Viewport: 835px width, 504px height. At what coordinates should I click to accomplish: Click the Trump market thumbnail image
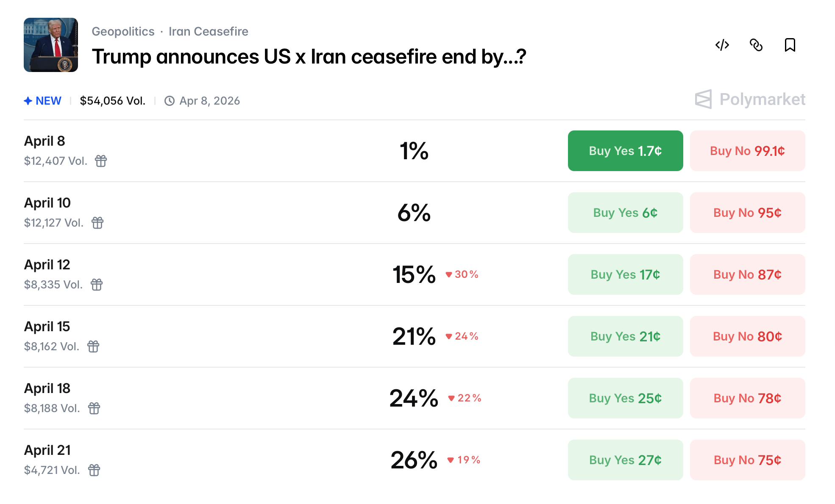pos(51,45)
